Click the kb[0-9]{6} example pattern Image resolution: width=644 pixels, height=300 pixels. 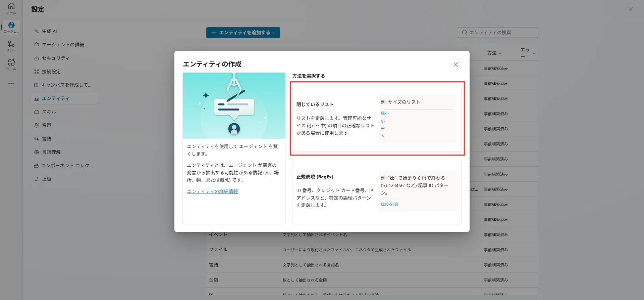(x=389, y=204)
